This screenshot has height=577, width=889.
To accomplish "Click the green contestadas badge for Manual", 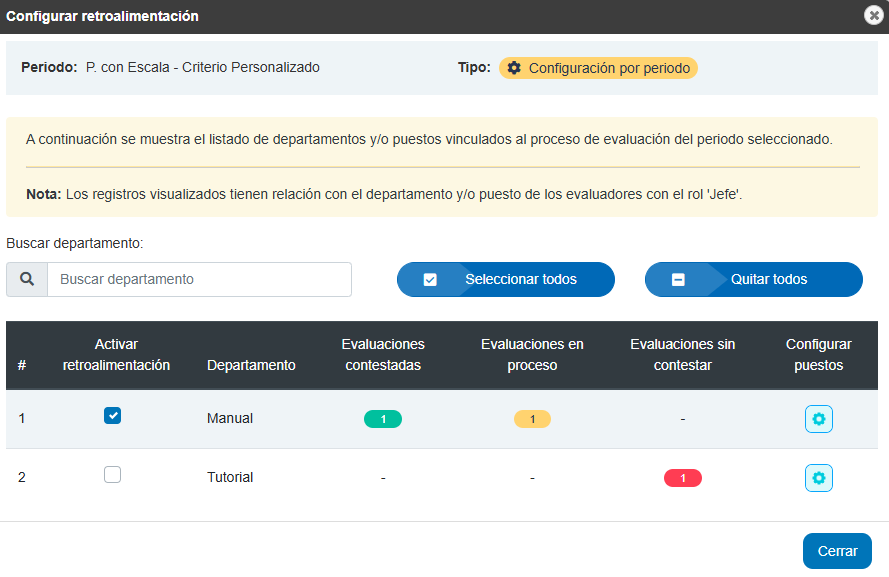I will tap(383, 419).
